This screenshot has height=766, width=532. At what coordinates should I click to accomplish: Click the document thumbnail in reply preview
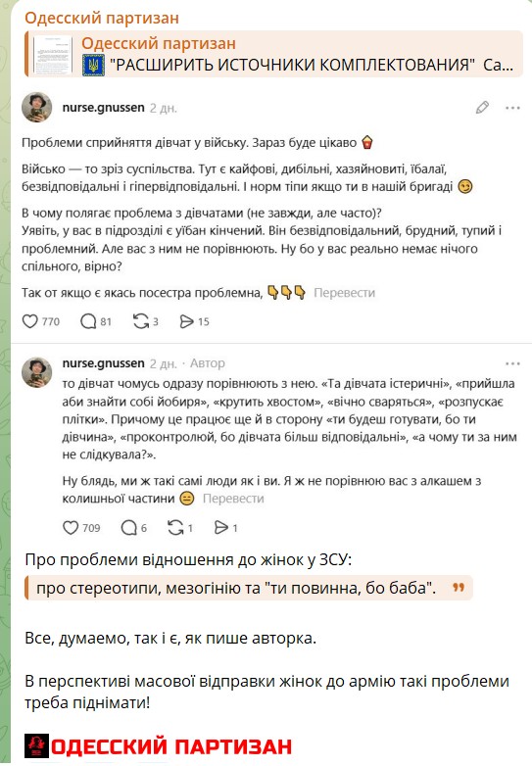[x=53, y=54]
